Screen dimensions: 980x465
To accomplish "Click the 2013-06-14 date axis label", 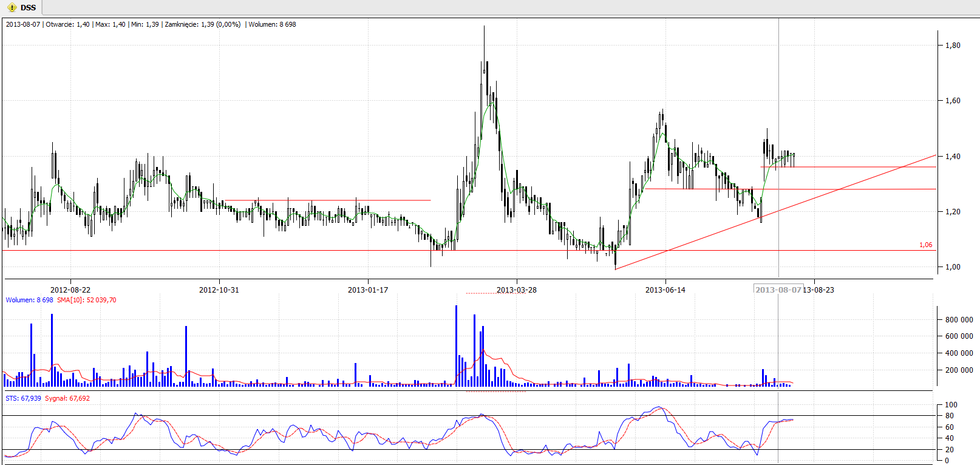I will (x=665, y=290).
